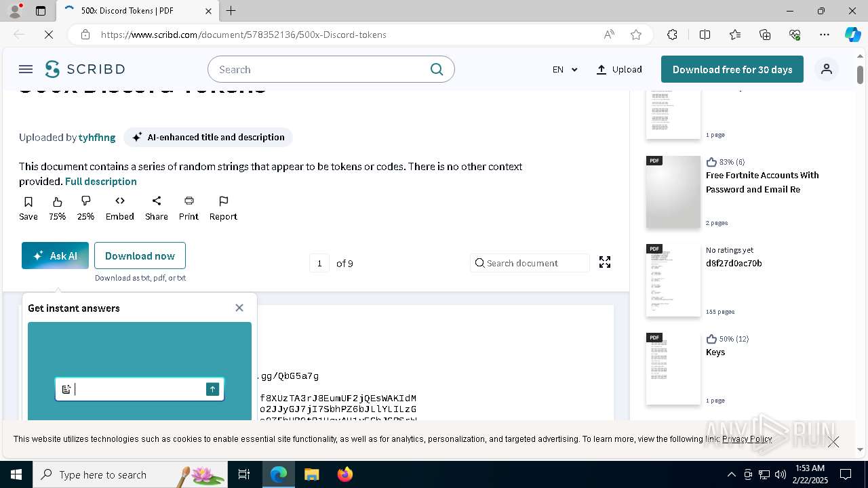The height and width of the screenshot is (488, 868).
Task: Add this page to favorites star
Action: [636, 35]
